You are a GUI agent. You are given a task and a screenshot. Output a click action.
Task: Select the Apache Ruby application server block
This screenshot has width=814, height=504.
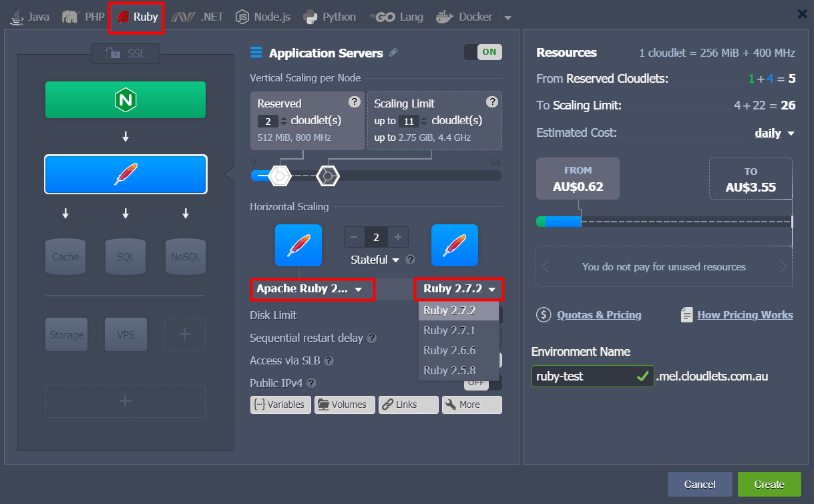pyautogui.click(x=126, y=174)
